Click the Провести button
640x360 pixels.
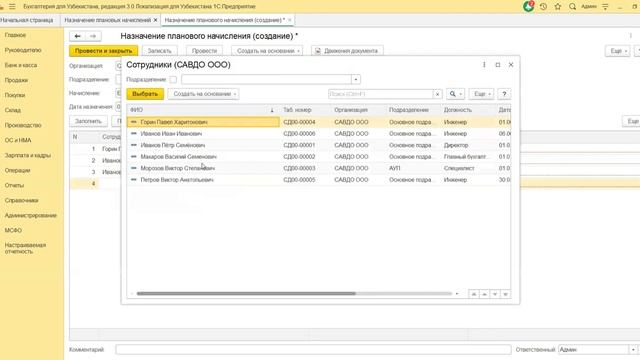tap(204, 51)
